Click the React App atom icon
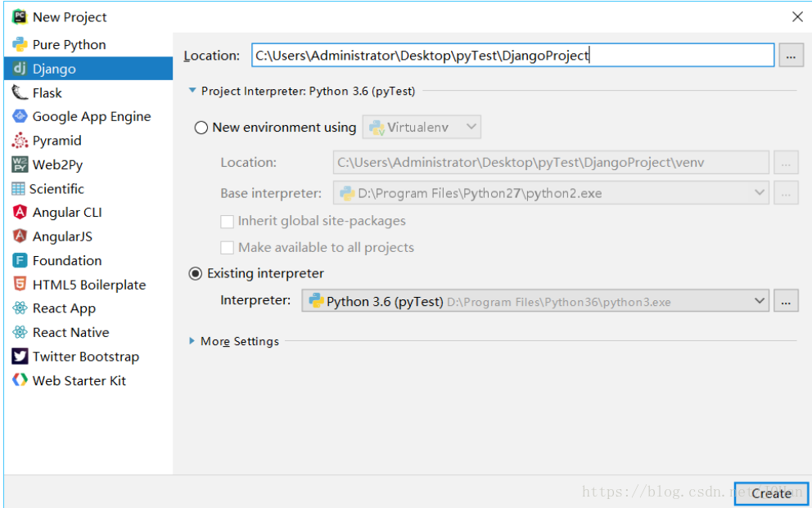 coord(20,308)
